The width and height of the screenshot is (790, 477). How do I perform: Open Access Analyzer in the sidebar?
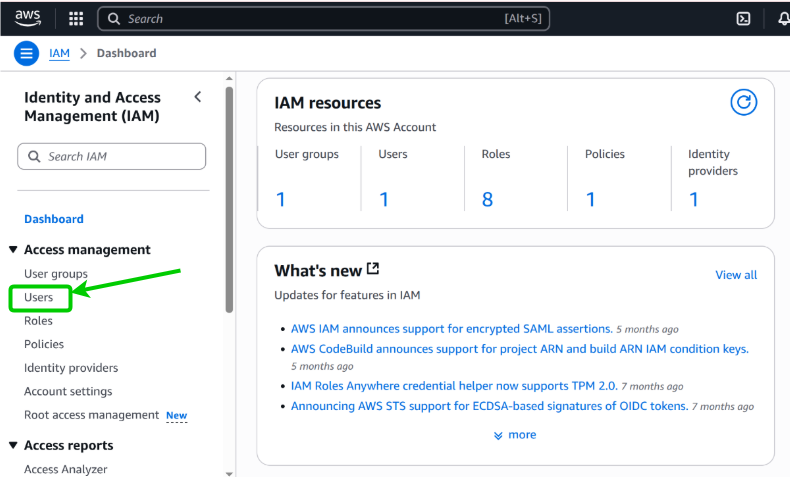pos(65,469)
